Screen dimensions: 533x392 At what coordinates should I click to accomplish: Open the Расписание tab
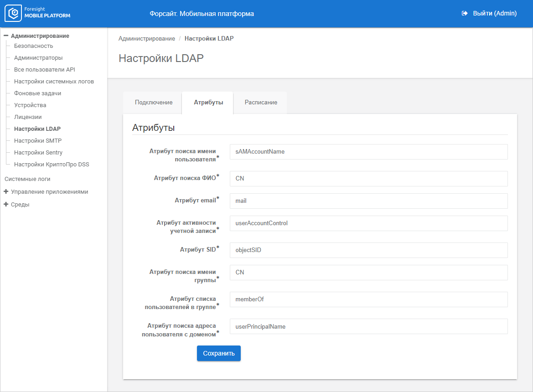261,103
